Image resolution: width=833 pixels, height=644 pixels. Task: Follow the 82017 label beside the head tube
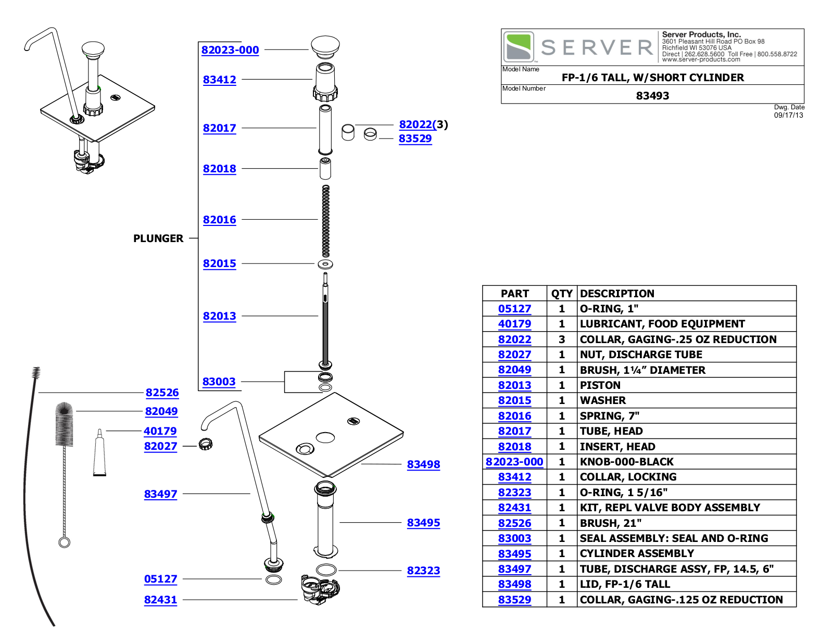[220, 128]
